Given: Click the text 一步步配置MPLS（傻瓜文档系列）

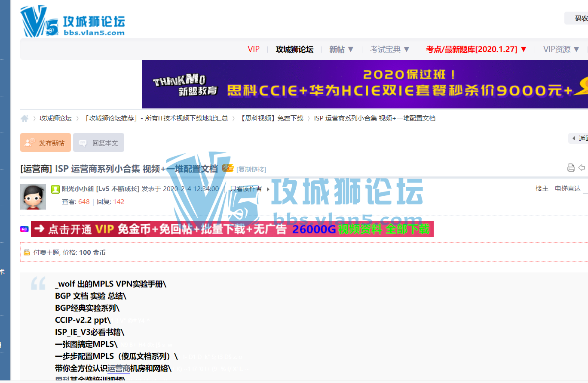Looking at the screenshot, I should pos(116,356).
